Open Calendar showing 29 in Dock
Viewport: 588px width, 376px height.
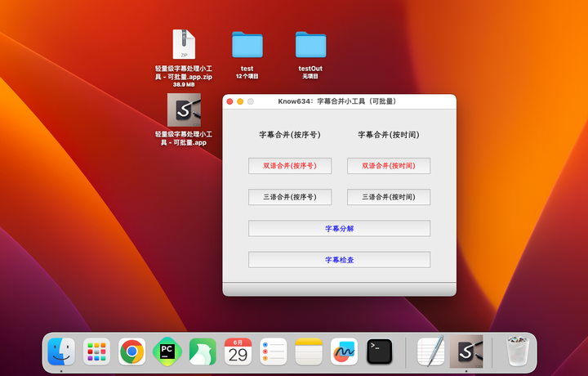coord(238,351)
